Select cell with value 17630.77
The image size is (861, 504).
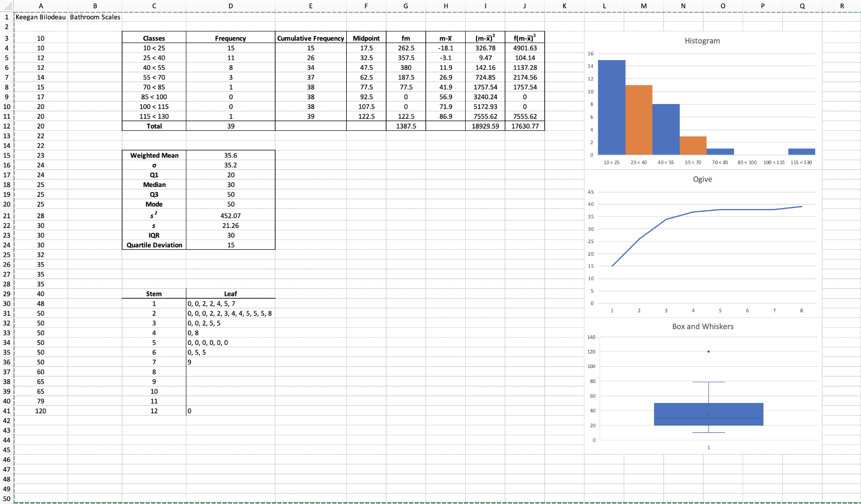pos(524,126)
